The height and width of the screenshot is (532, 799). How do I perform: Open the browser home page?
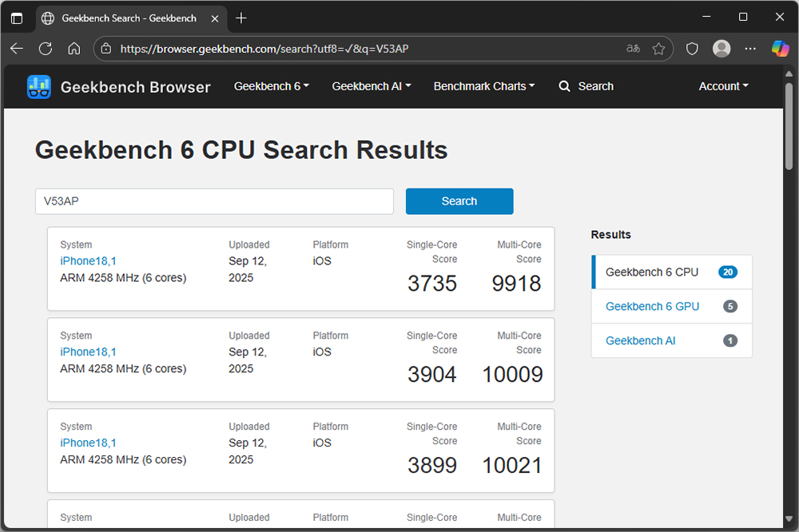pyautogui.click(x=74, y=49)
